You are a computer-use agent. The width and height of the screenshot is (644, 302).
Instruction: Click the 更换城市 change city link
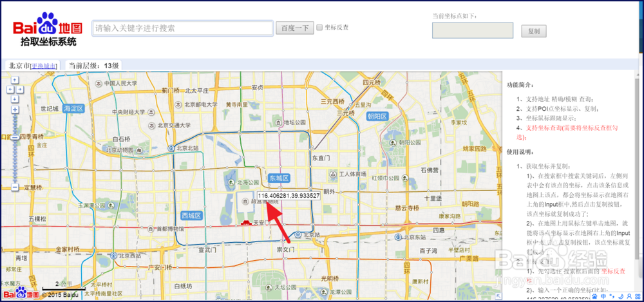(44, 65)
